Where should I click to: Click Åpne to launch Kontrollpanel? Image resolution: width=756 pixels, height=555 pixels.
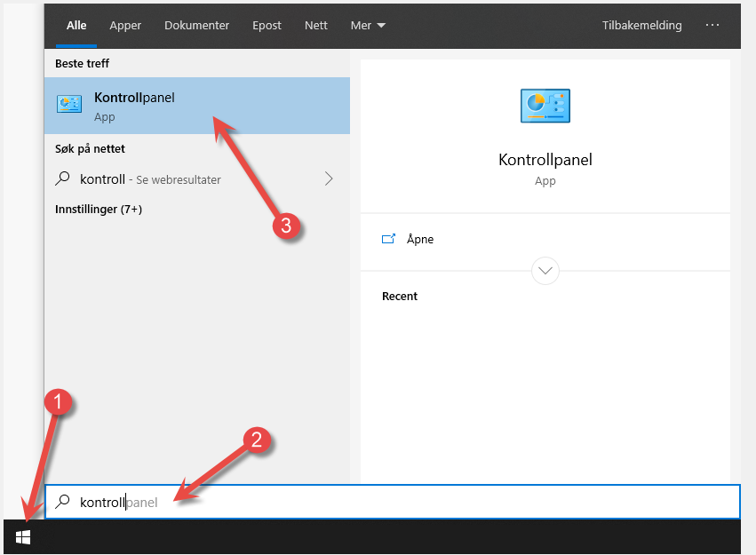[x=420, y=239]
